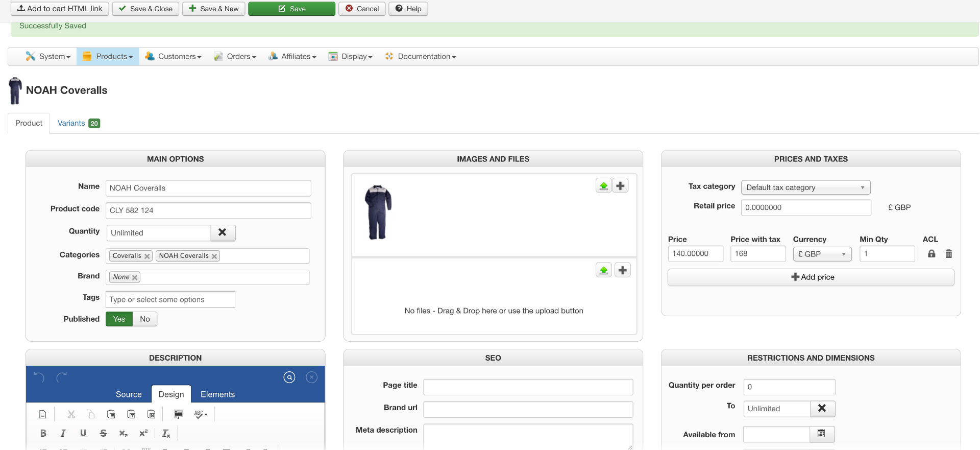Image resolution: width=980 pixels, height=450 pixels.
Task: Add existing file with plus button
Action: pyautogui.click(x=623, y=270)
